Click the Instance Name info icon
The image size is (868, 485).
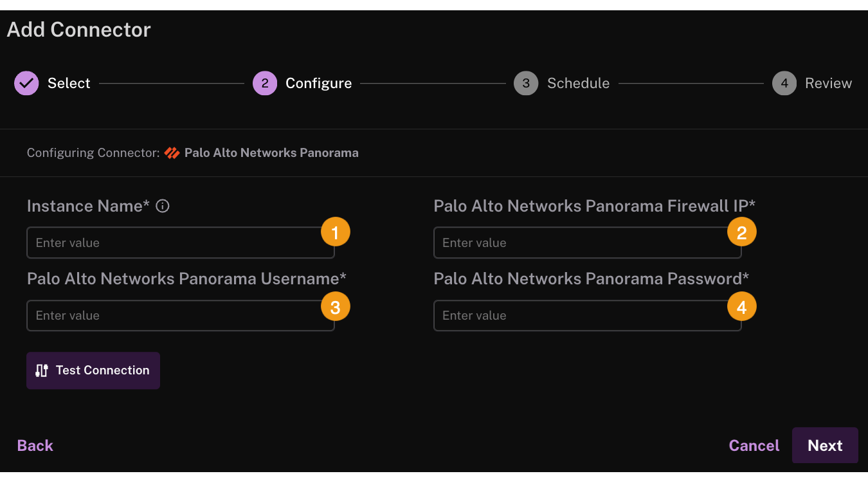tap(163, 206)
